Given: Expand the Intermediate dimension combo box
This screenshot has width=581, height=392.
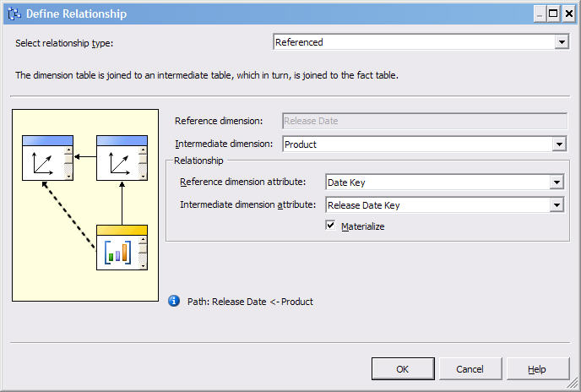Looking at the screenshot, I should pyautogui.click(x=558, y=144).
